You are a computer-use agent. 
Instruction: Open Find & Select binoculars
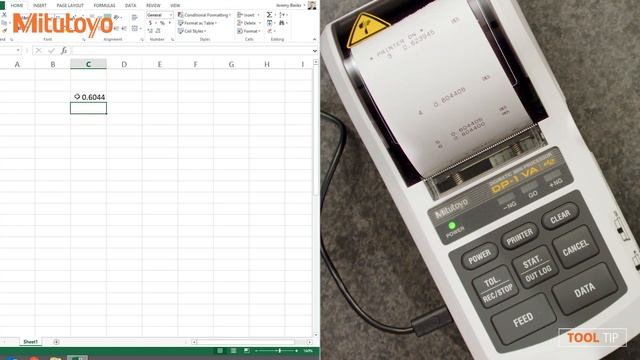pos(282,23)
